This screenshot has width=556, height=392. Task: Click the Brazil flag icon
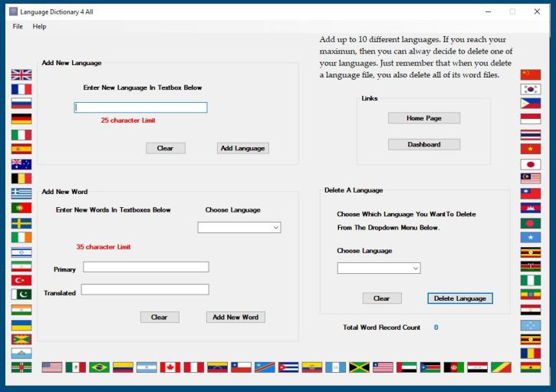tap(99, 367)
